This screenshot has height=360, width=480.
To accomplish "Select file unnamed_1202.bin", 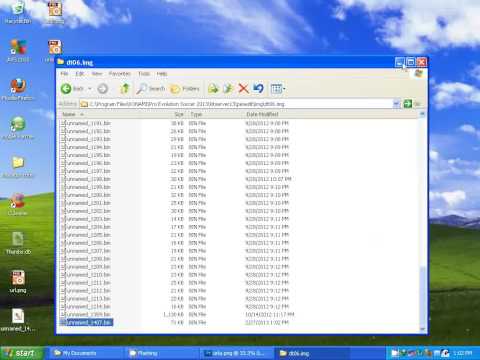I will (x=86, y=211).
